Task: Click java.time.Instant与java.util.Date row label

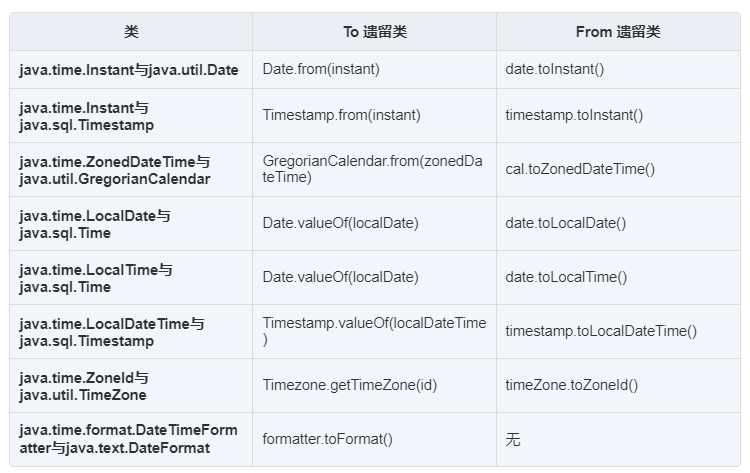Action: pos(131,69)
